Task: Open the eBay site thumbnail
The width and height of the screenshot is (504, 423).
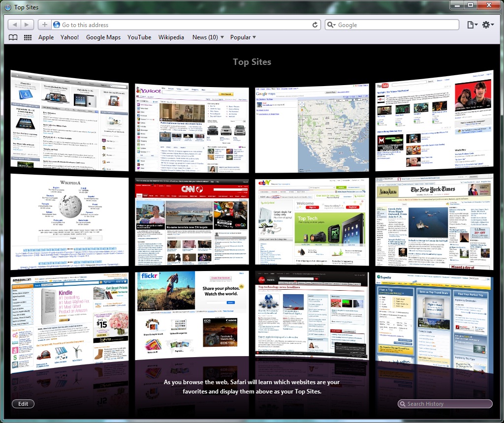Action: click(312, 222)
